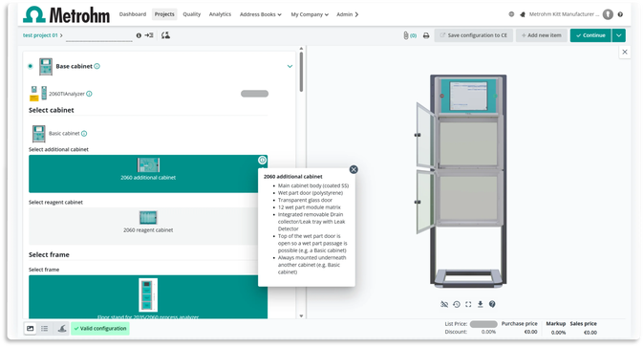Switch to the Projects tab
The height and width of the screenshot is (347, 644).
click(164, 14)
